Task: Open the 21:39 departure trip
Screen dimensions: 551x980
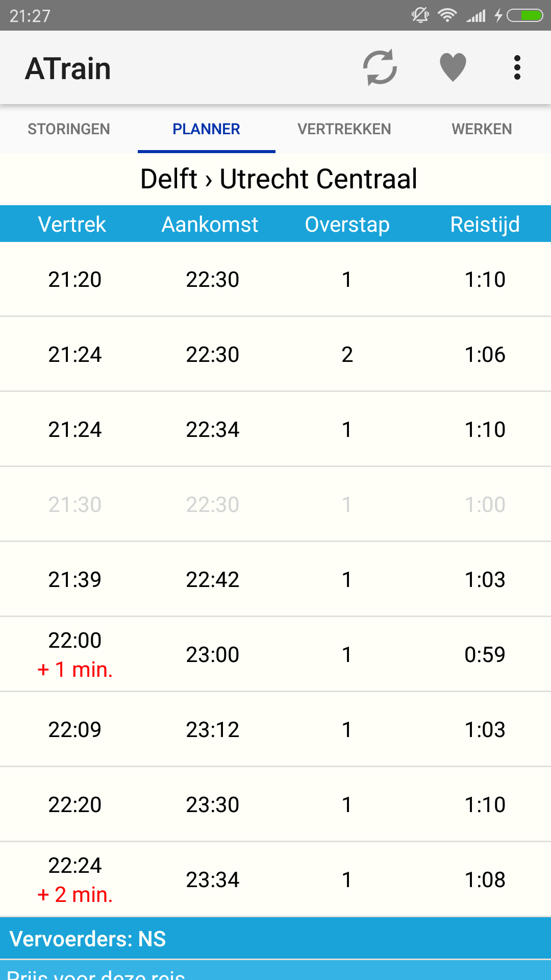Action: tap(275, 579)
